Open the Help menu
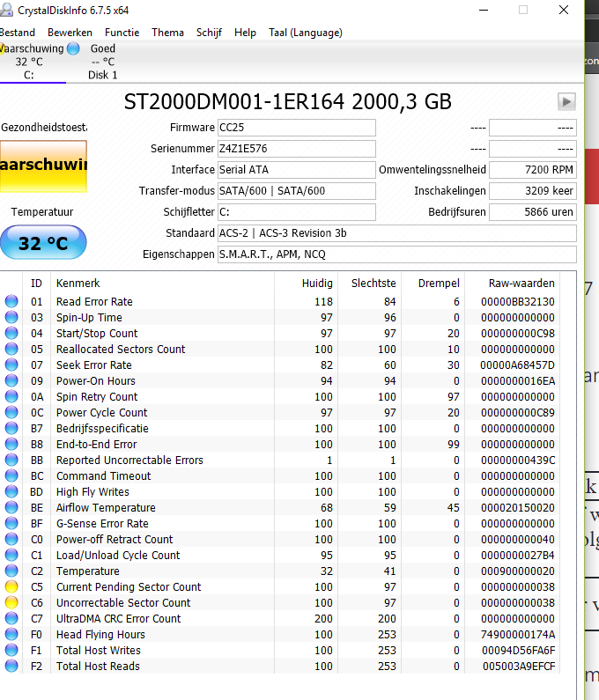 [245, 33]
